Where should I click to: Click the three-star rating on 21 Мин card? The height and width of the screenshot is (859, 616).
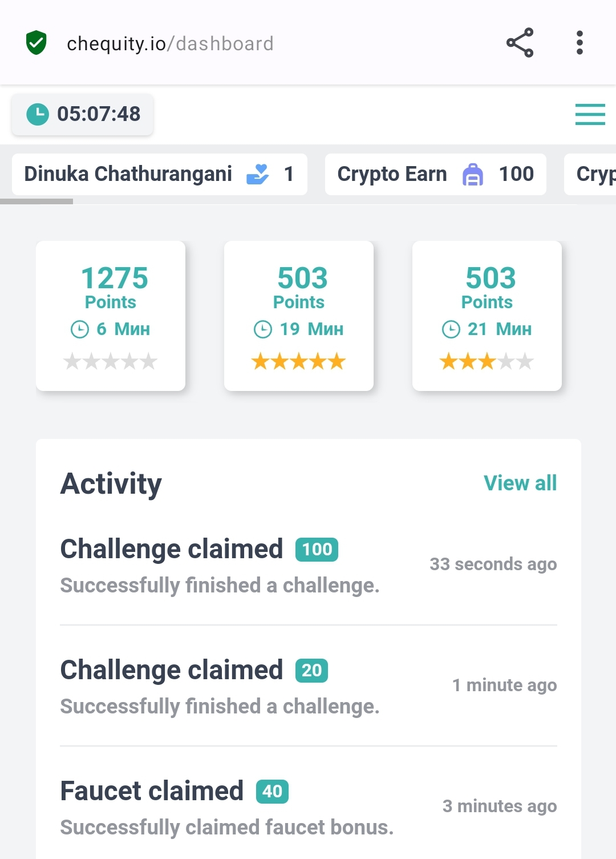tap(487, 361)
